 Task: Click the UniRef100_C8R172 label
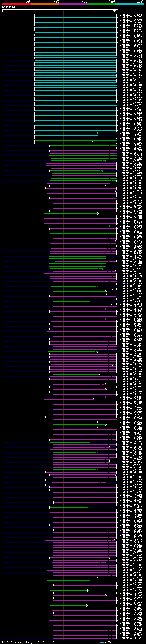pos(131,161)
